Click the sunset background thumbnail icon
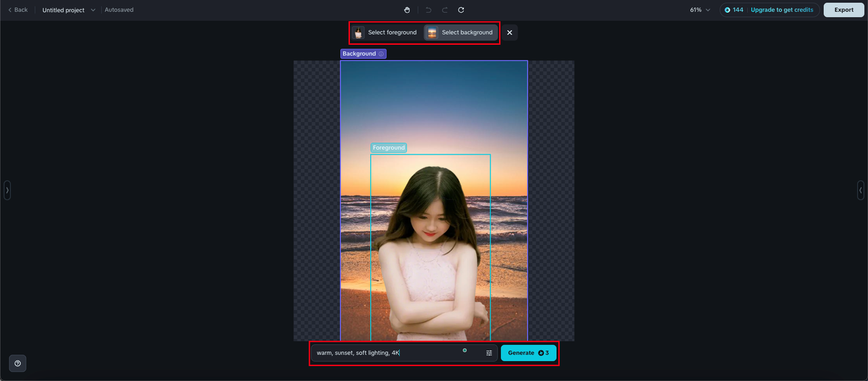The image size is (868, 381). point(432,33)
